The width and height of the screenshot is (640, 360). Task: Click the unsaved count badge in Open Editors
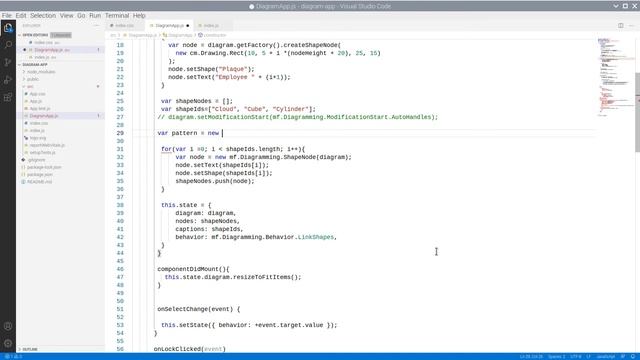coord(61,35)
